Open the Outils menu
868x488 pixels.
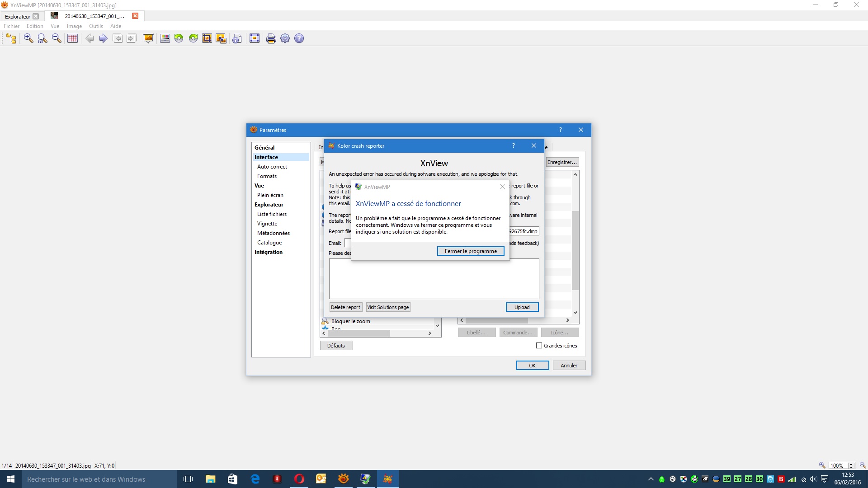coord(96,26)
